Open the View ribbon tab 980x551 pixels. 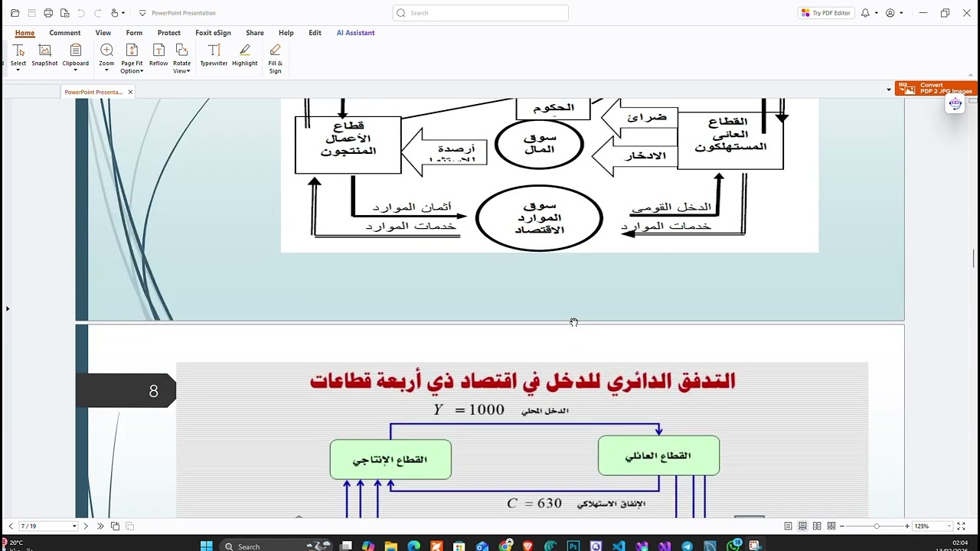coord(103,33)
